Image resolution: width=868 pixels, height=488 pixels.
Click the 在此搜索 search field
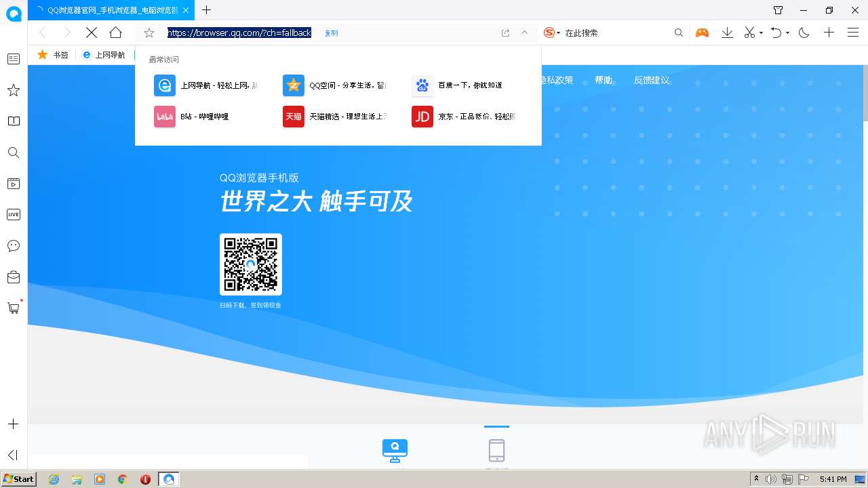pos(617,33)
